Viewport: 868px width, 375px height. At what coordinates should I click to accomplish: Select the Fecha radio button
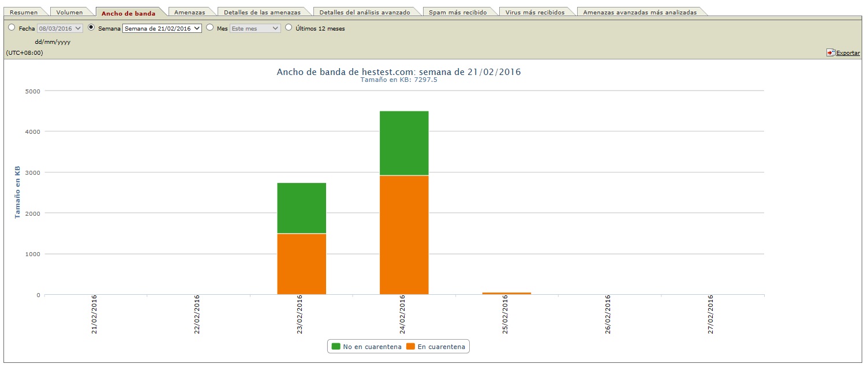coord(12,27)
